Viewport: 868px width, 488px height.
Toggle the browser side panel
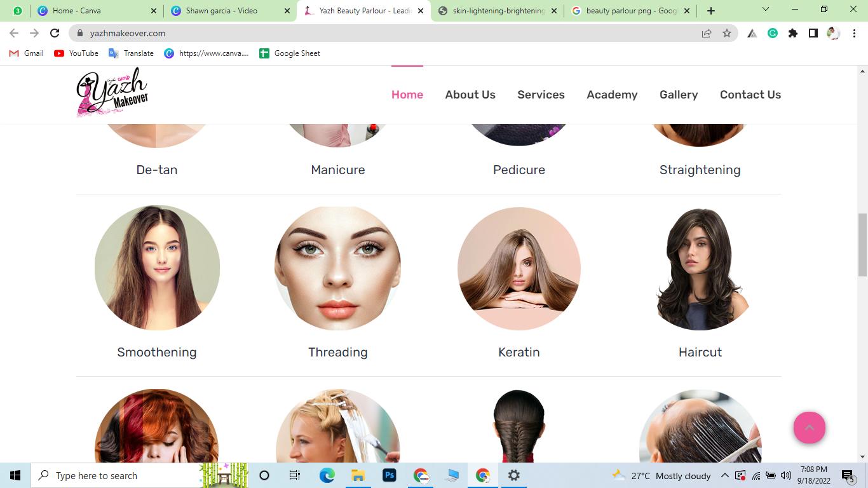tap(813, 33)
